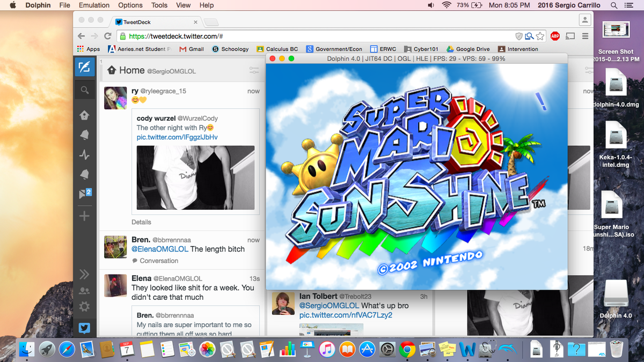Open the Dolphin File menu

pos(64,5)
